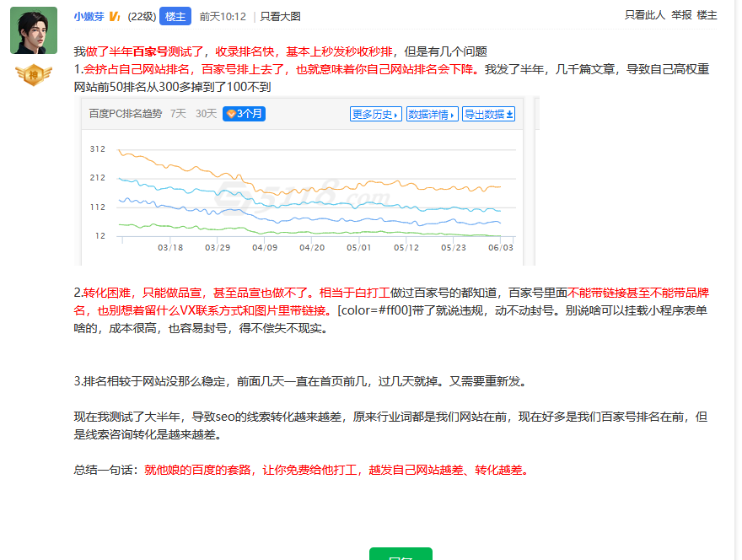Click 只看此人 filter link
The height and width of the screenshot is (560, 742).
click(644, 15)
